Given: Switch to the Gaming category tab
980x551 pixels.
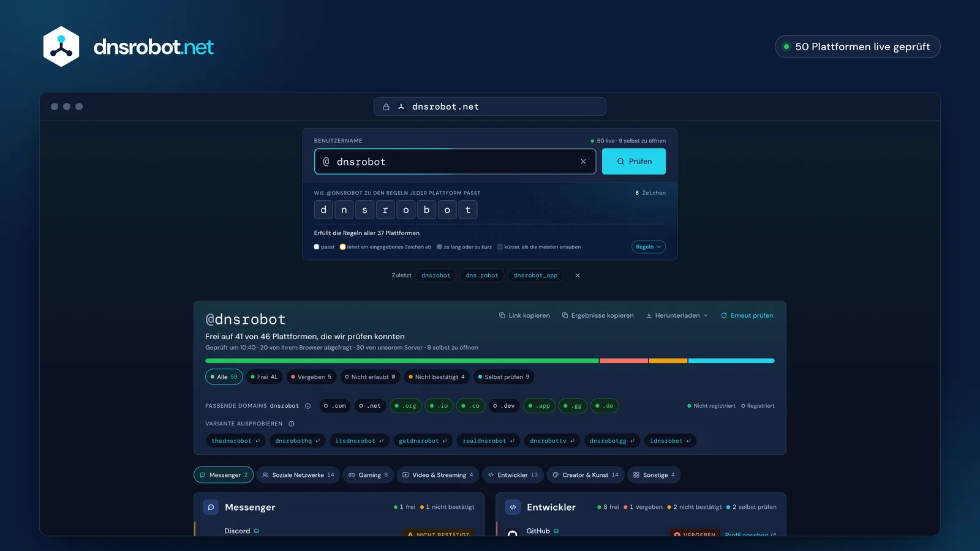Looking at the screenshot, I should [368, 475].
